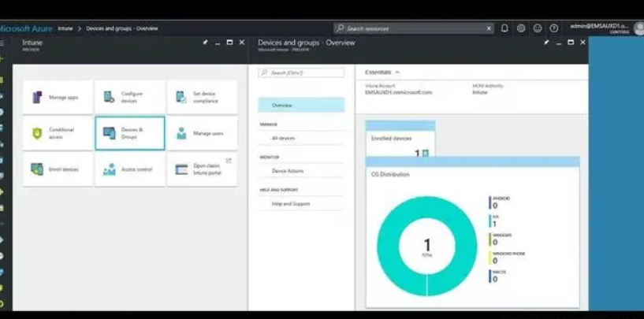The height and width of the screenshot is (319, 644).
Task: Click the OS Distribution chart title
Action: 390,174
